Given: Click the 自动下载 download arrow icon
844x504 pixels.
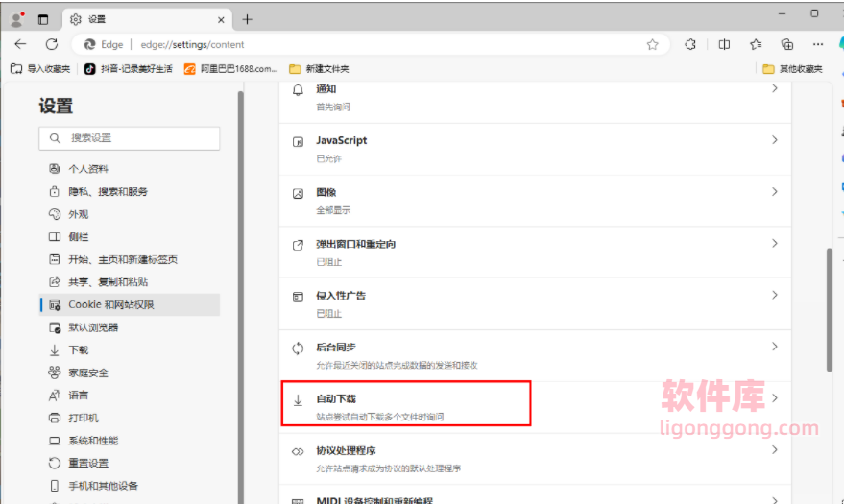Looking at the screenshot, I should coord(298,400).
